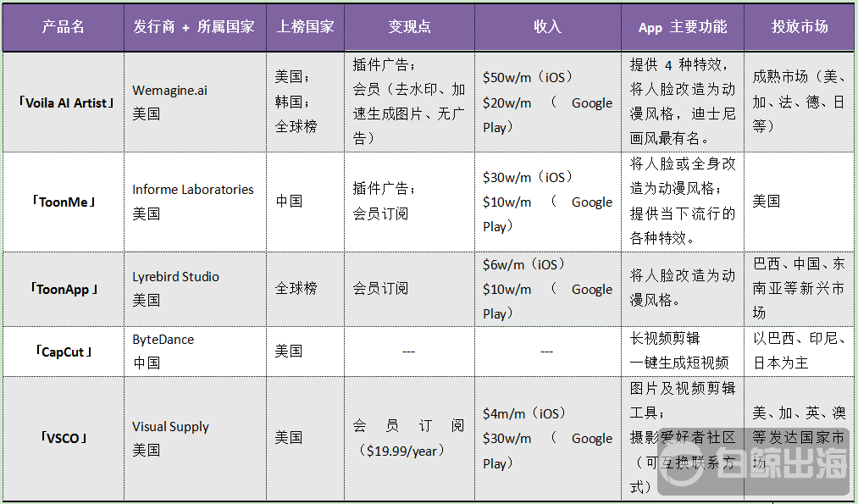Select the Voila AI Artist product cell
This screenshot has width=858, height=504.
click(64, 102)
